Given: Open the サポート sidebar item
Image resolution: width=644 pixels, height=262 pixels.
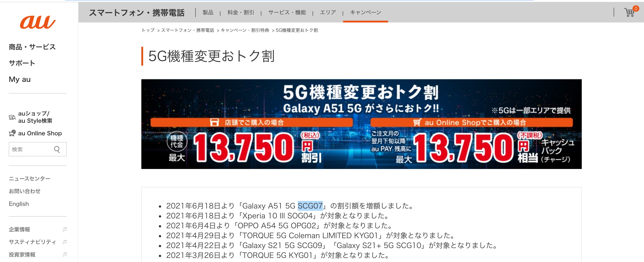Looking at the screenshot, I should point(22,63).
